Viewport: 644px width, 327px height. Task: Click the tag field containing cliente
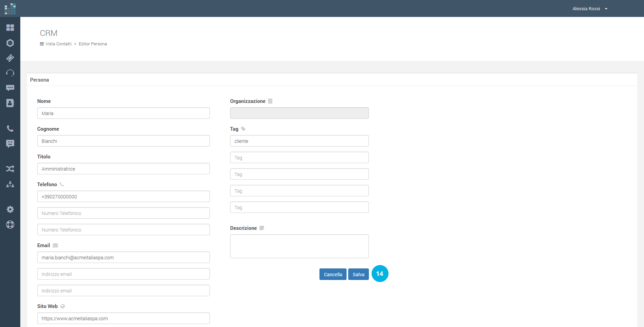[x=299, y=141]
